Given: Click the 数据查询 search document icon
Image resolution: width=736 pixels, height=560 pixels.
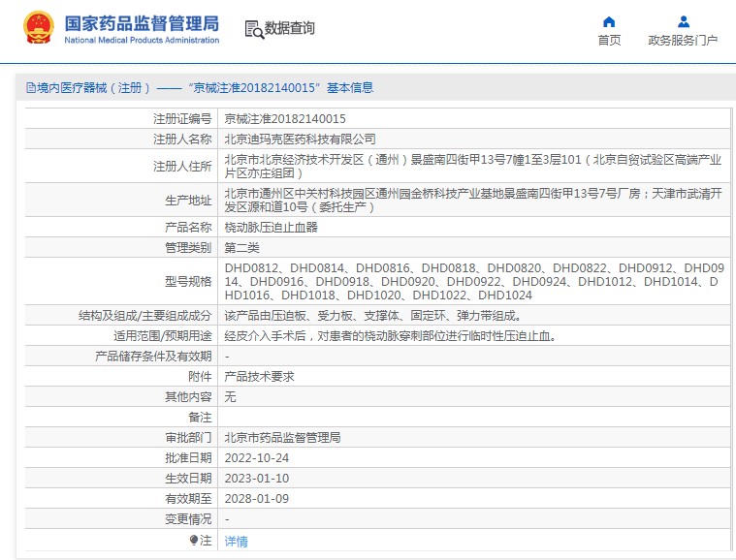Looking at the screenshot, I should coord(254,29).
